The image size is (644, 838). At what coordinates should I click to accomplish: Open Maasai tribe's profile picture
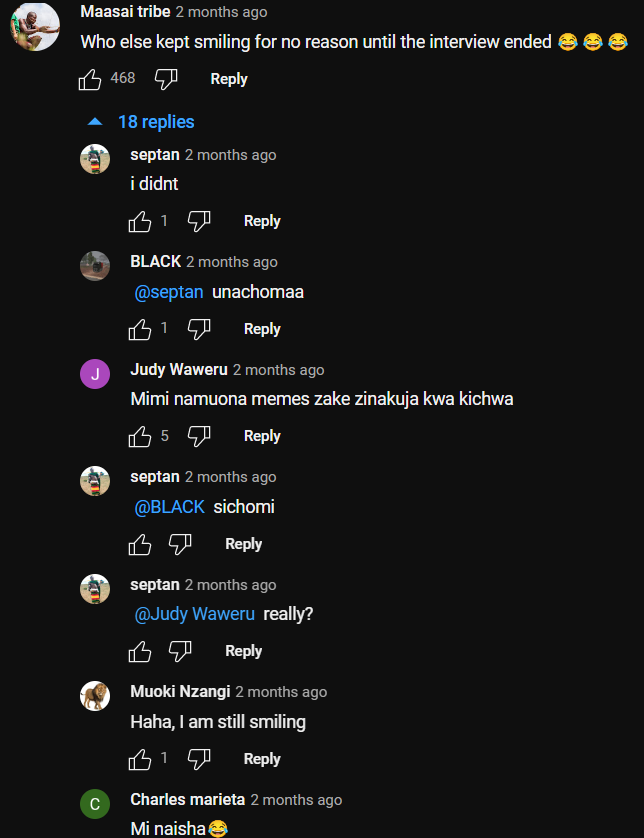34,26
